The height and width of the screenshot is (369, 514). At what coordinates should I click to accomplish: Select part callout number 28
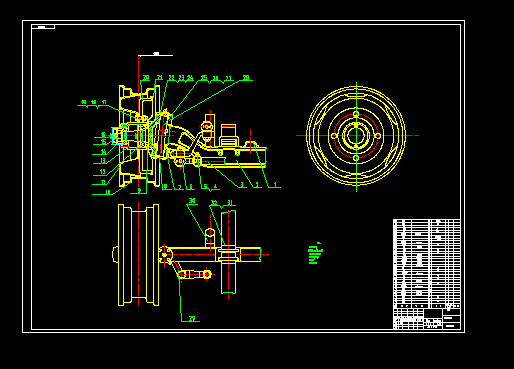246,78
